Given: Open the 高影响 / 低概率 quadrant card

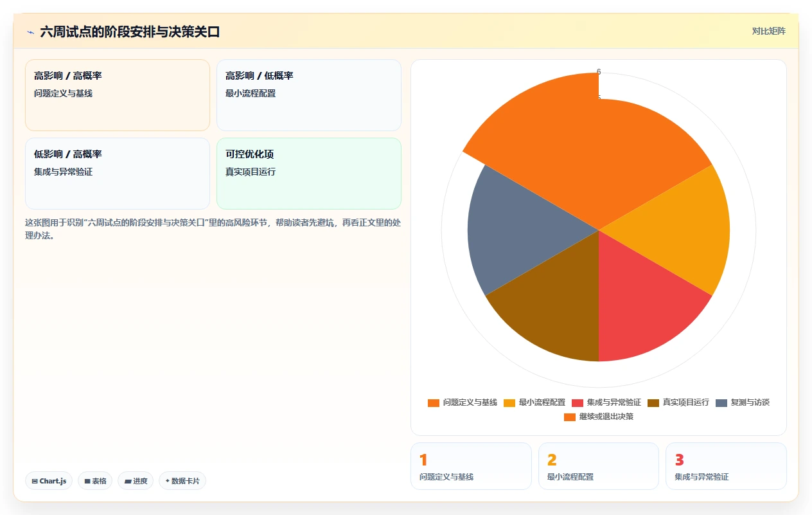Looking at the screenshot, I should (x=309, y=95).
